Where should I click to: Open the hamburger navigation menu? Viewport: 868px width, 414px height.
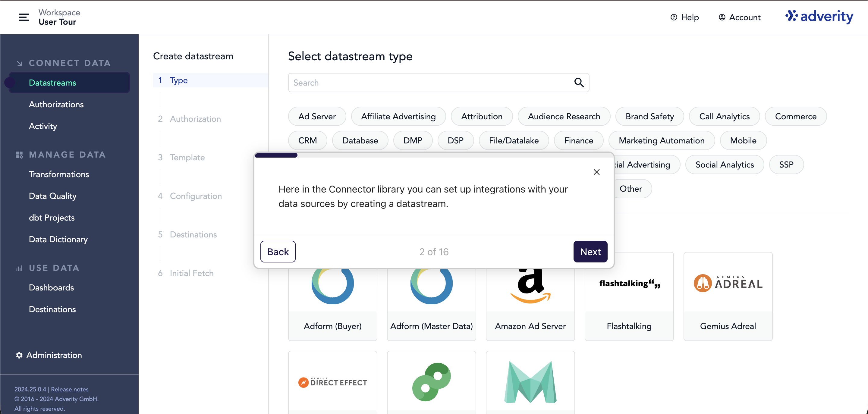24,17
